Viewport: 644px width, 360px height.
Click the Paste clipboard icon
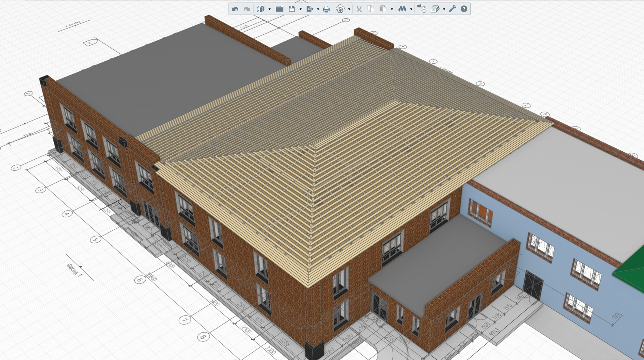pyautogui.click(x=383, y=9)
